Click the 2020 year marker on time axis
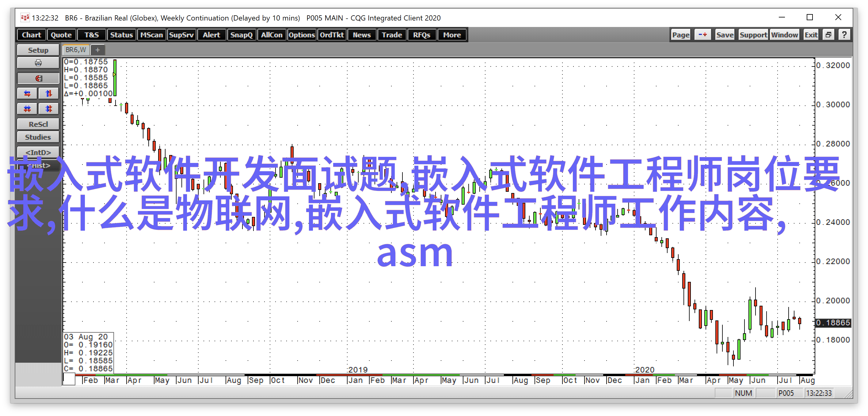868x416 pixels. [x=644, y=369]
